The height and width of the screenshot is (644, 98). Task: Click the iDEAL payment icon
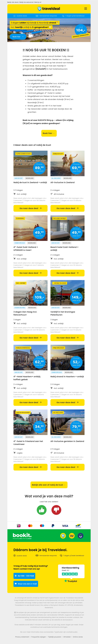pos(19,526)
